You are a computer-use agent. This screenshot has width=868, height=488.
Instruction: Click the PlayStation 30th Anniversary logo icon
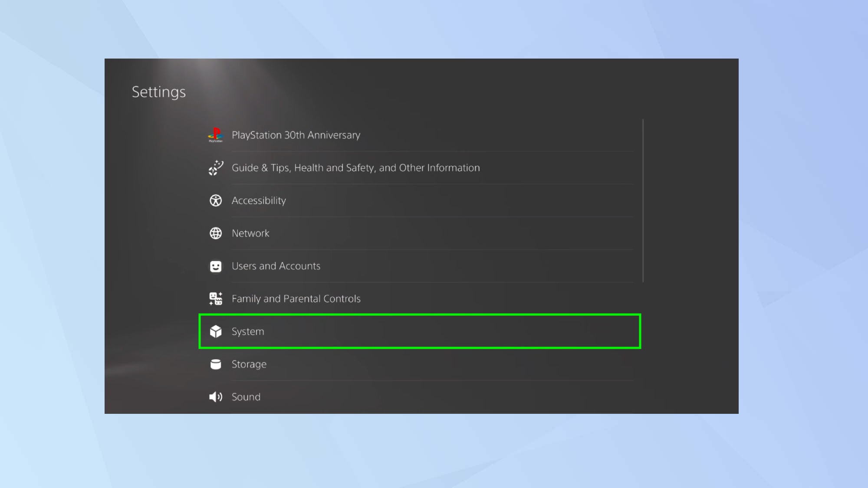coord(215,135)
